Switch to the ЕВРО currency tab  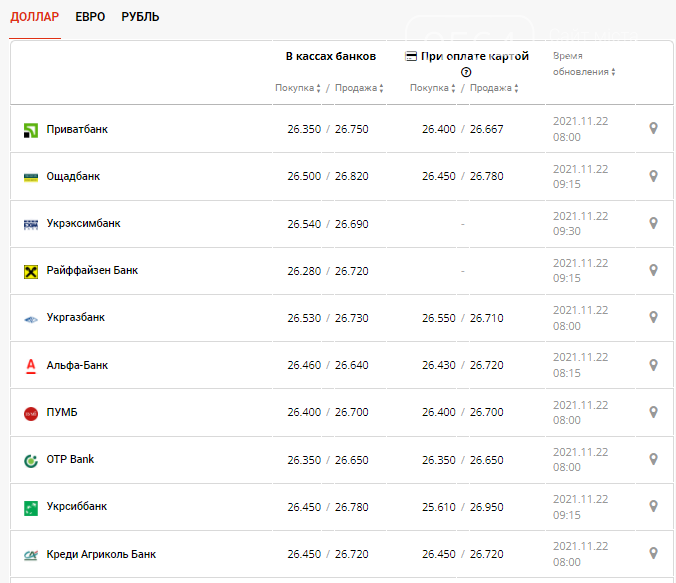click(x=90, y=17)
